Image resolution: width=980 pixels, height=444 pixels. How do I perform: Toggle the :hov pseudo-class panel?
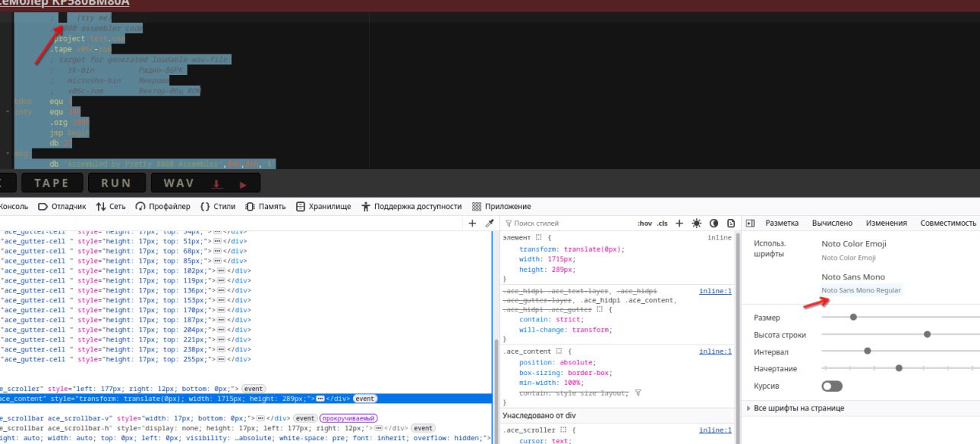coord(644,224)
